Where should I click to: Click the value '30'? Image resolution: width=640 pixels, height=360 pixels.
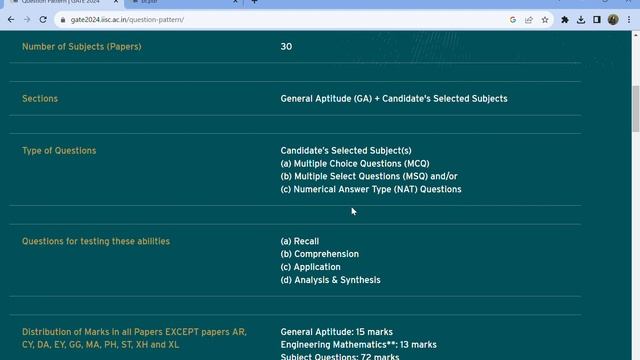coord(286,47)
